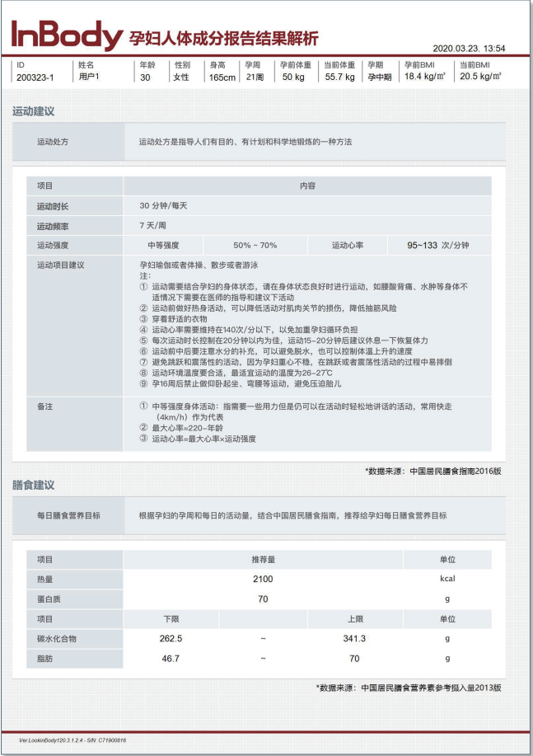Click the 推荐量 column header
The height and width of the screenshot is (756, 533).
point(263,560)
